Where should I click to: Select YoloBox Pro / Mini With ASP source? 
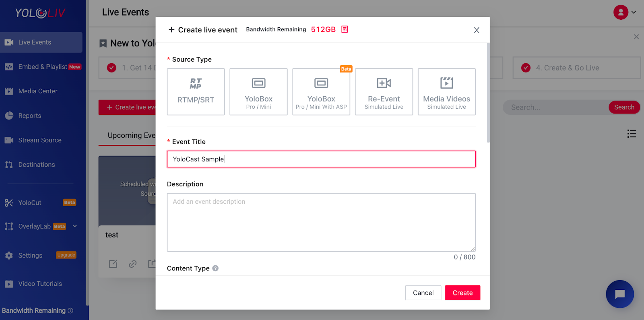pos(321,92)
